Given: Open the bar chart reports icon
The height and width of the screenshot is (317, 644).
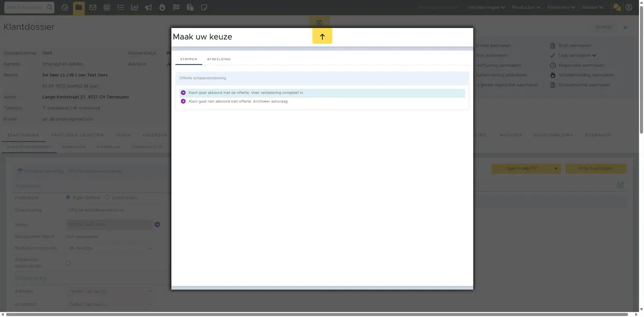Looking at the screenshot, I should (x=134, y=8).
